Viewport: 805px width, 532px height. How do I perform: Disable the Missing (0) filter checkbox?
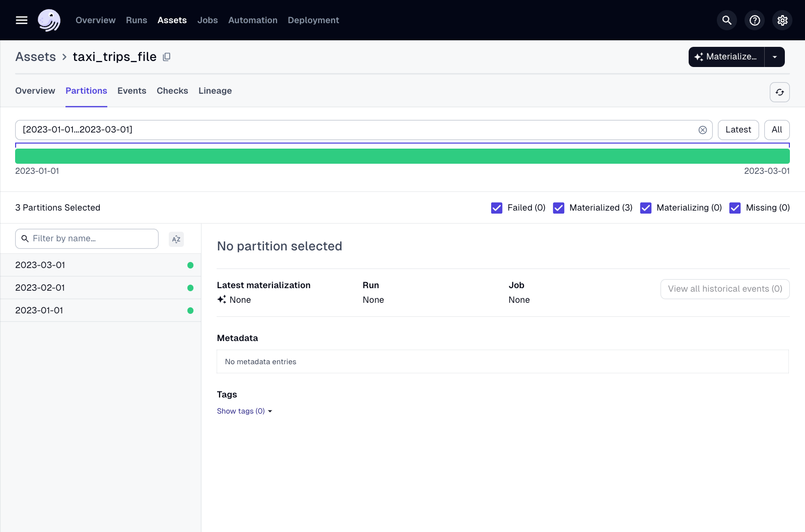click(x=735, y=208)
